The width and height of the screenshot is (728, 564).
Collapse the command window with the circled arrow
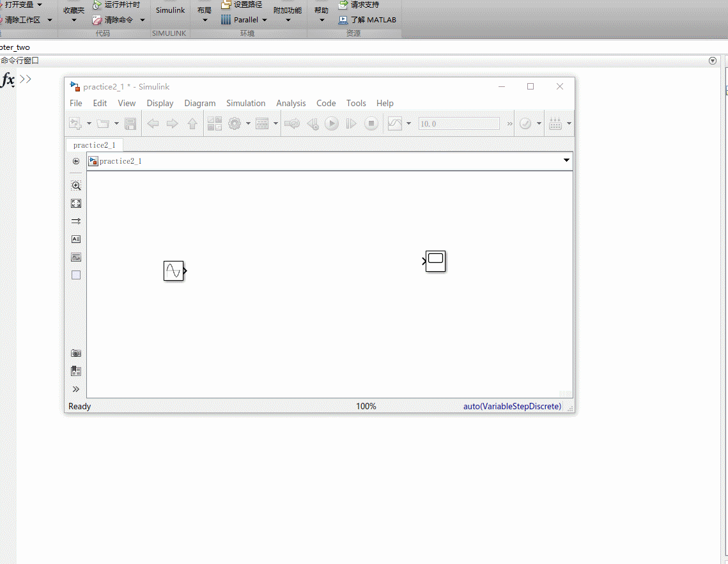(713, 61)
